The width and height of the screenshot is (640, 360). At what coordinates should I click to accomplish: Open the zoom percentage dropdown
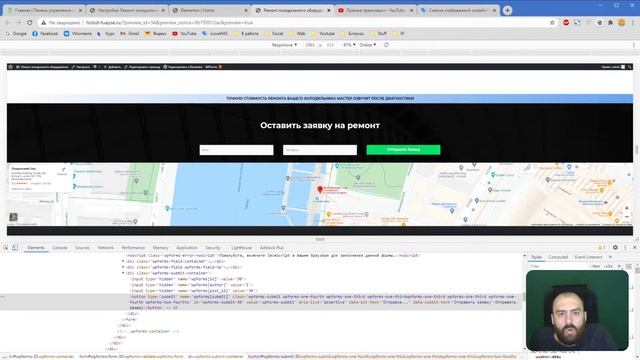349,45
